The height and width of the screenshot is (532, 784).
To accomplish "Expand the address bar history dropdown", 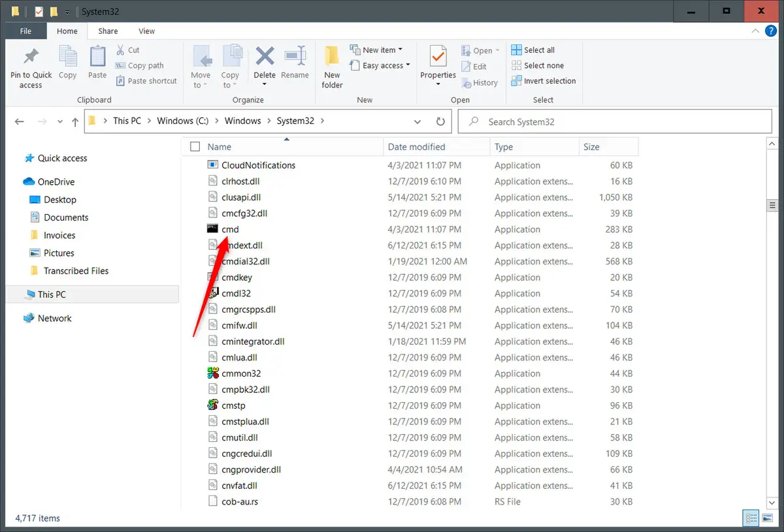I will [417, 121].
